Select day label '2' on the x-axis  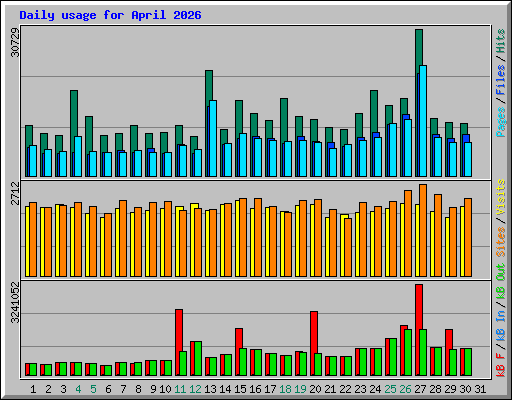tap(48, 389)
